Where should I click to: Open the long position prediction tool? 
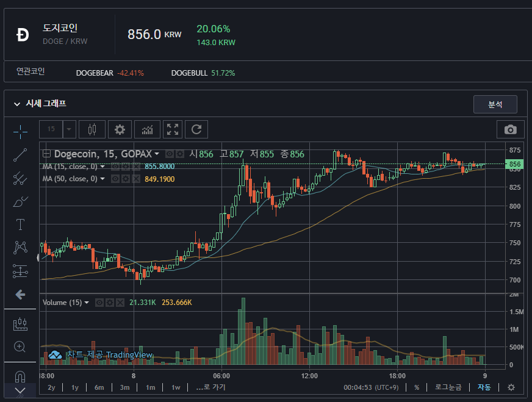[x=20, y=271]
